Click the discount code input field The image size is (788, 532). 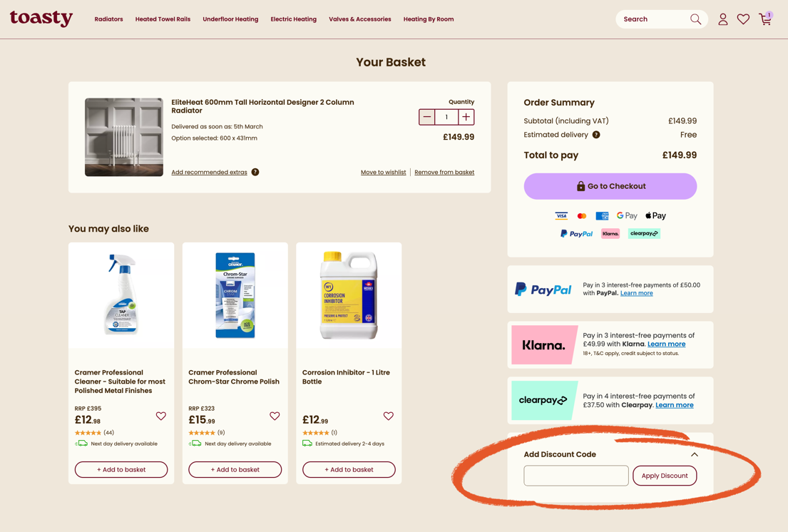point(575,476)
